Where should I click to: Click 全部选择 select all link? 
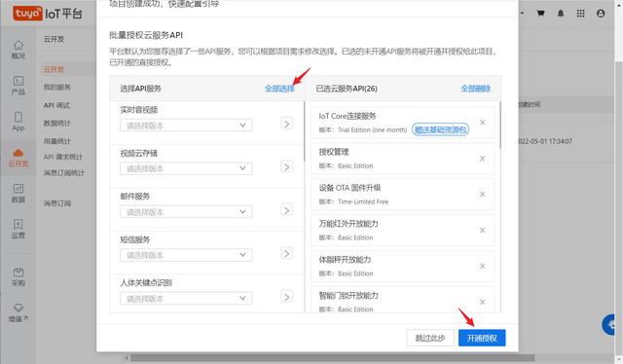point(279,89)
